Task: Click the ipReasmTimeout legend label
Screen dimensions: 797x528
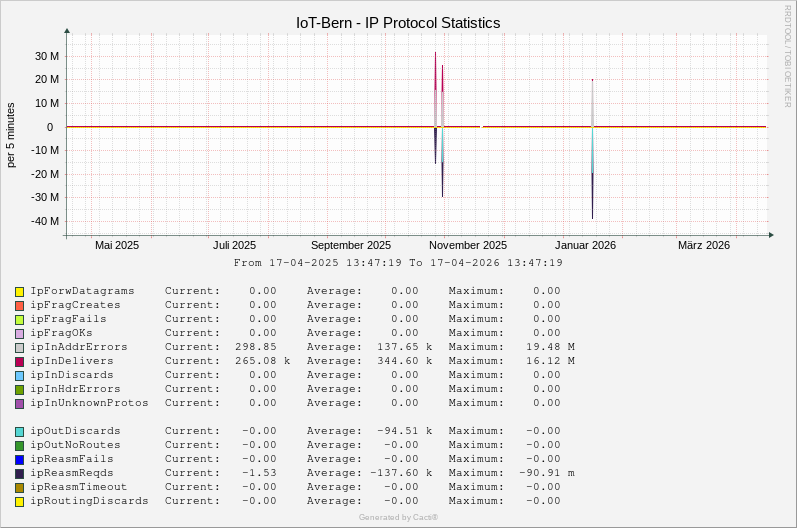Action: pyautogui.click(x=79, y=487)
